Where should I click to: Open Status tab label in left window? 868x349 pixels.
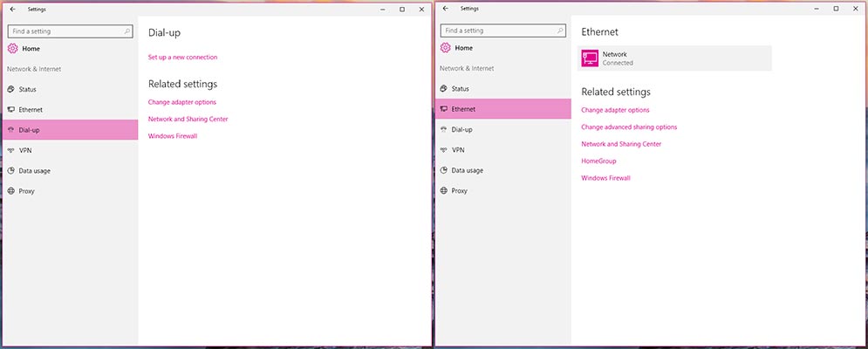pyautogui.click(x=28, y=89)
